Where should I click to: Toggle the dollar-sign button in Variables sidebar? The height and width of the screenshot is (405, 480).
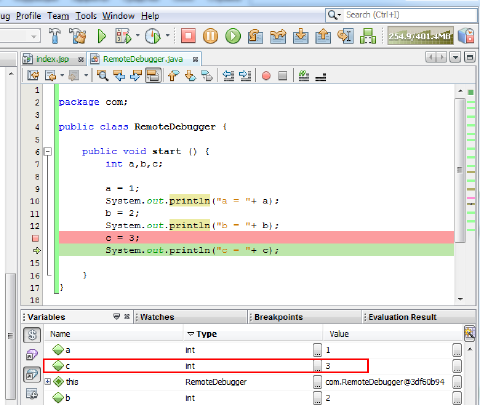[32, 335]
